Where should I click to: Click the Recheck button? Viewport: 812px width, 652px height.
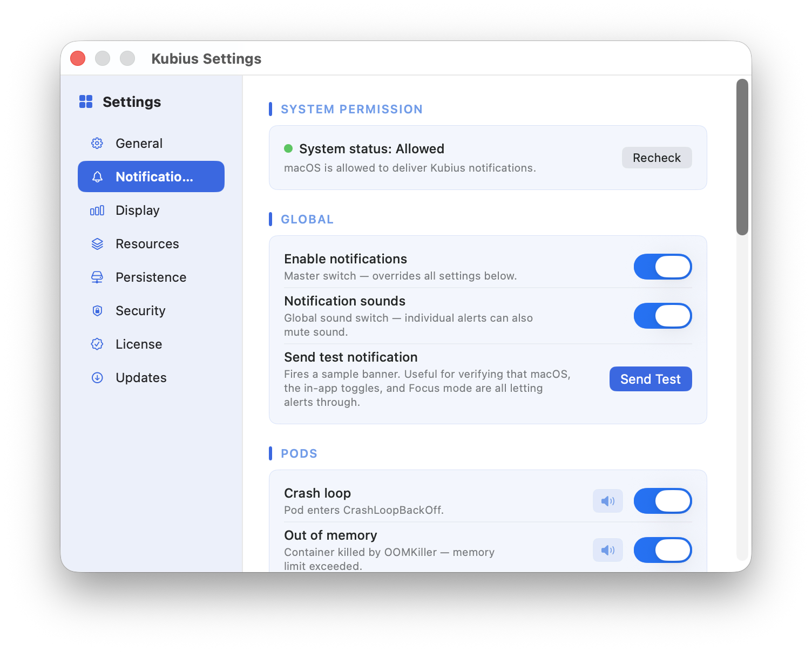pyautogui.click(x=657, y=158)
